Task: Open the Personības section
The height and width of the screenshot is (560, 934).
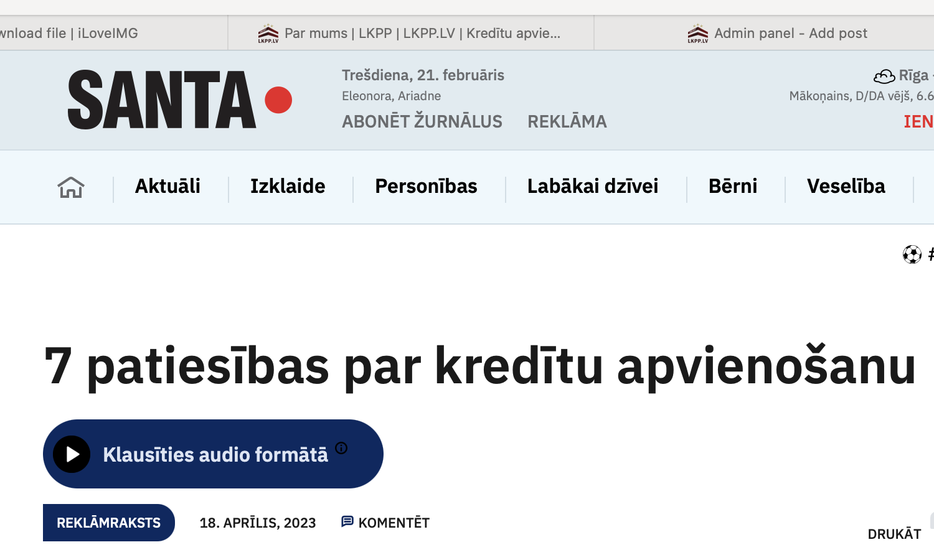Action: coord(426,186)
